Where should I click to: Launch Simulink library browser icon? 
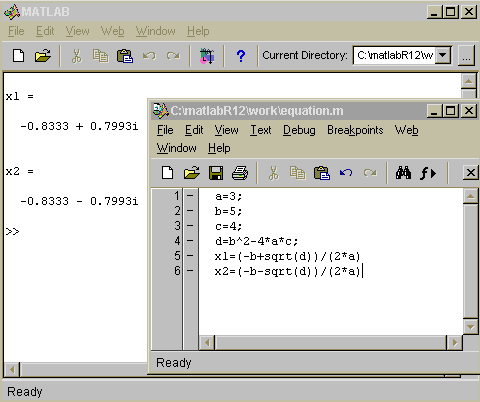[207, 56]
